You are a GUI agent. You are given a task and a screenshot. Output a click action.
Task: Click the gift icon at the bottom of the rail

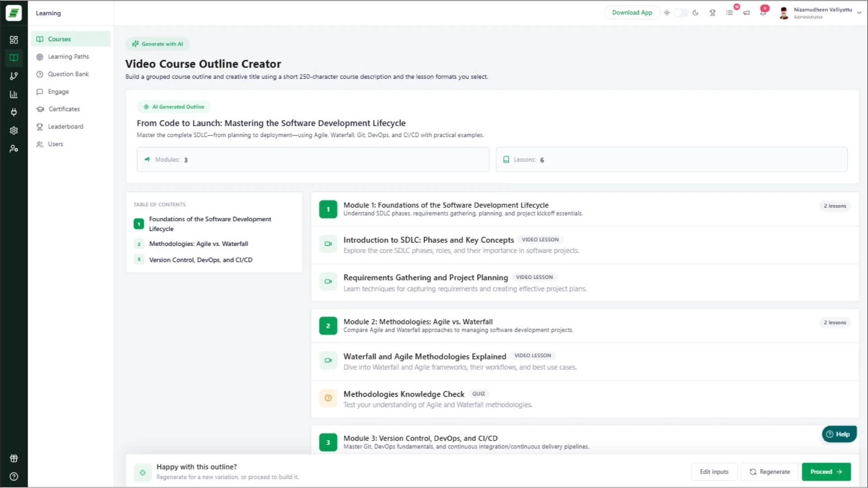[14, 458]
